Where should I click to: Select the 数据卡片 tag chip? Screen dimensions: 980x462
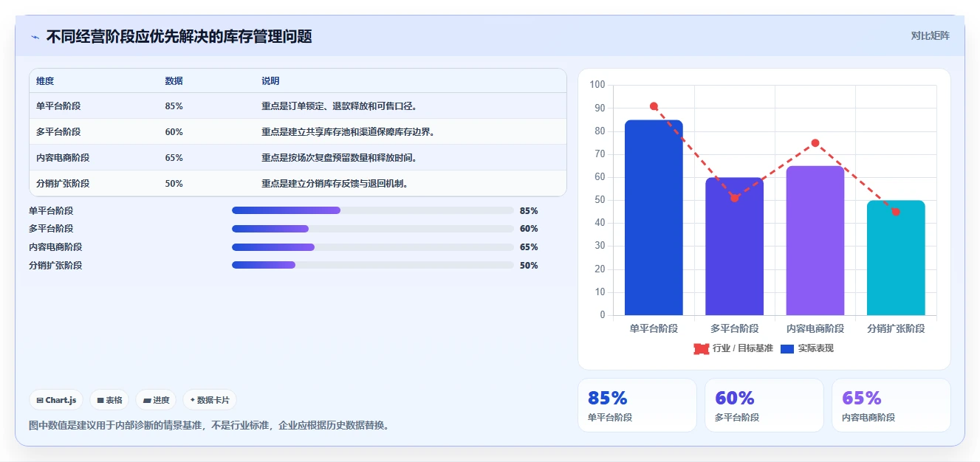pos(210,400)
